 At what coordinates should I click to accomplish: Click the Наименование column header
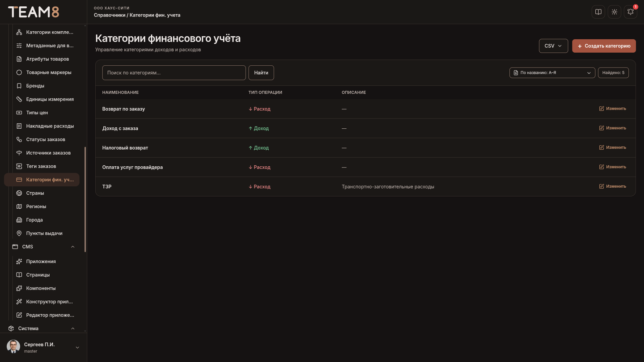[x=120, y=93]
